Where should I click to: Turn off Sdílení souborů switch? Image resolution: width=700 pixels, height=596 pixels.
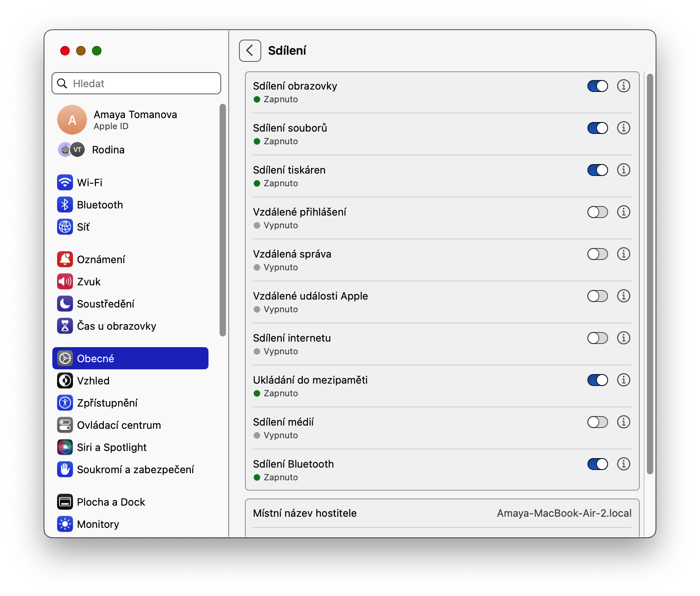(598, 128)
